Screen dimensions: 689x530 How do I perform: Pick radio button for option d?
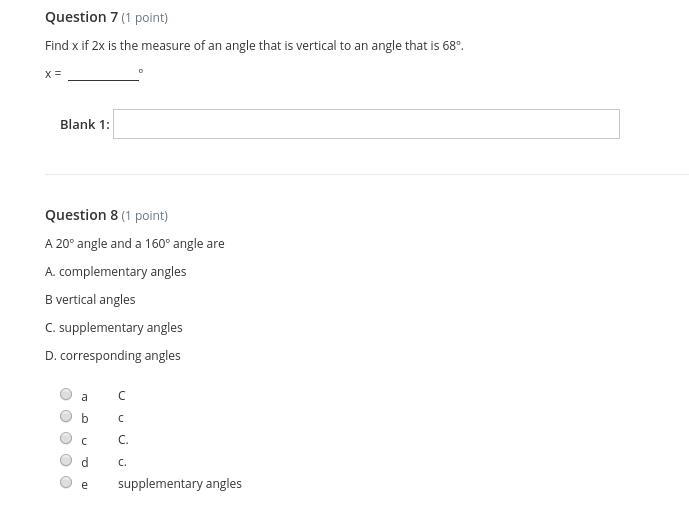66,460
